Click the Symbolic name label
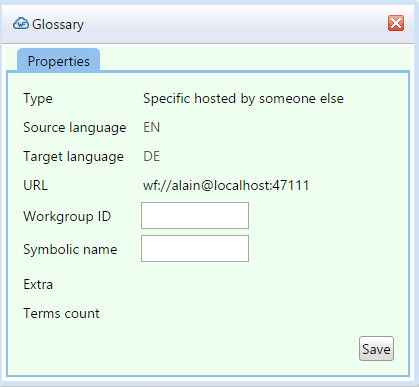The width and height of the screenshot is (419, 387). (70, 249)
